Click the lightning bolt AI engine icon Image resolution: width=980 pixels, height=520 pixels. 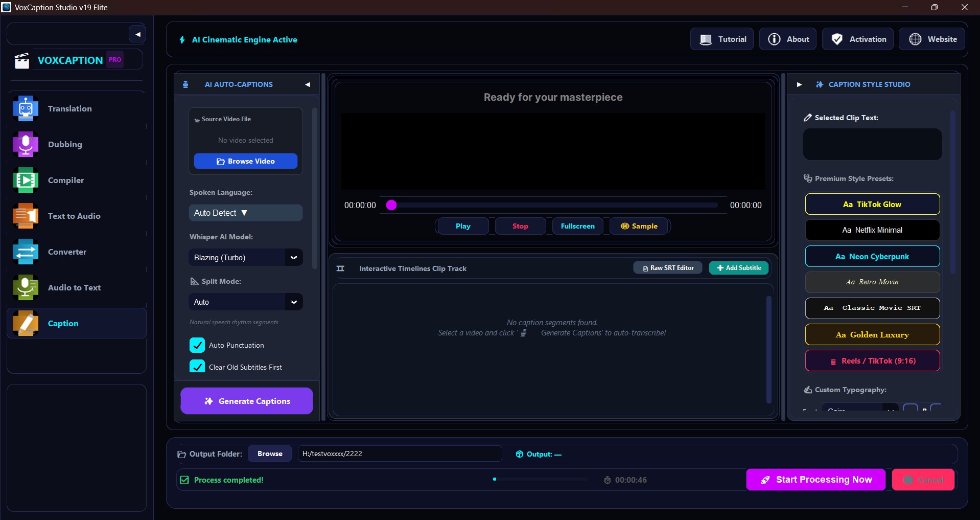pos(182,40)
